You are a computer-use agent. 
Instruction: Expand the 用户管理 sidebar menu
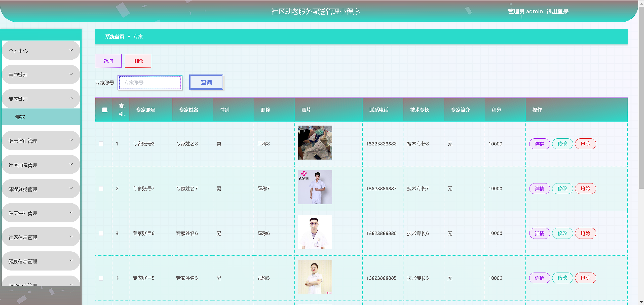coord(41,75)
